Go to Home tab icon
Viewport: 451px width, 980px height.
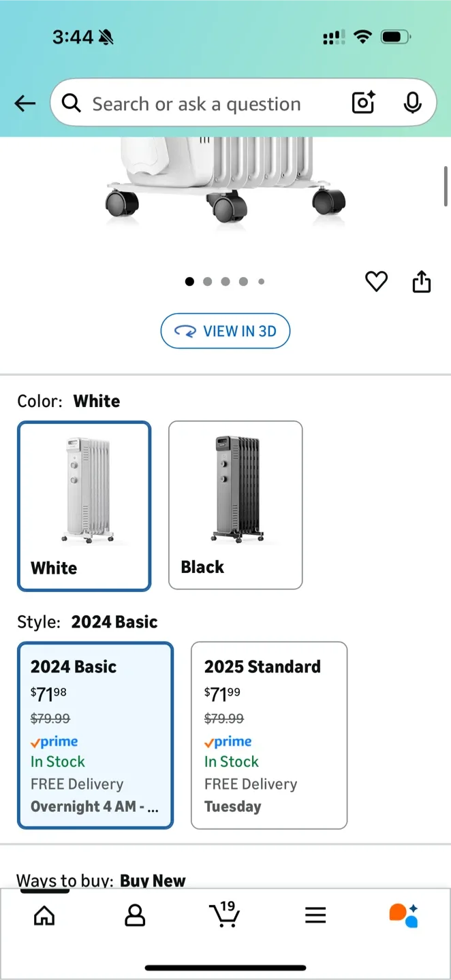point(44,915)
